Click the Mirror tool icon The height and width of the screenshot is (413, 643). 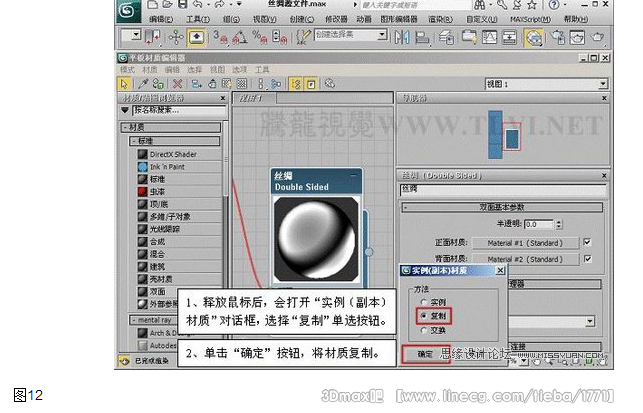point(402,37)
